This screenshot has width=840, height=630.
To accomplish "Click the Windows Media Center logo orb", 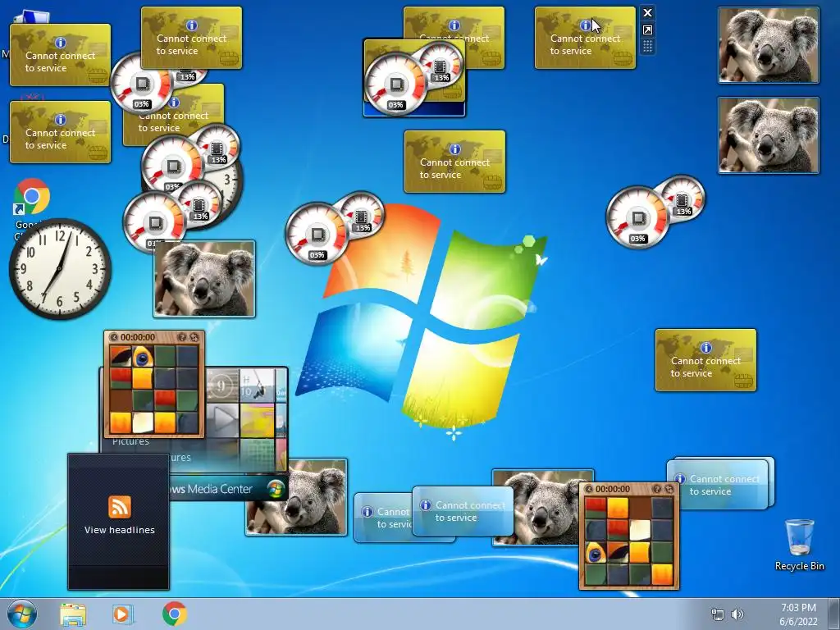I will click(x=276, y=489).
